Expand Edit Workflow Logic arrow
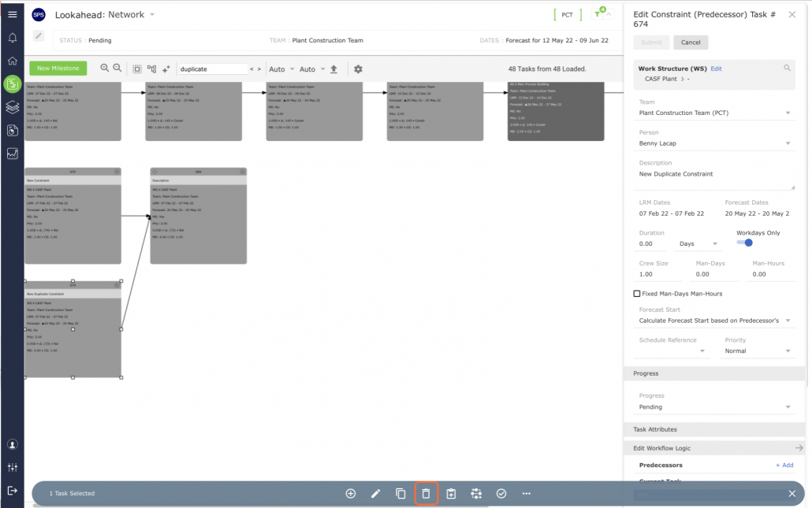Screen dimensions: 812x508 pyautogui.click(x=799, y=448)
